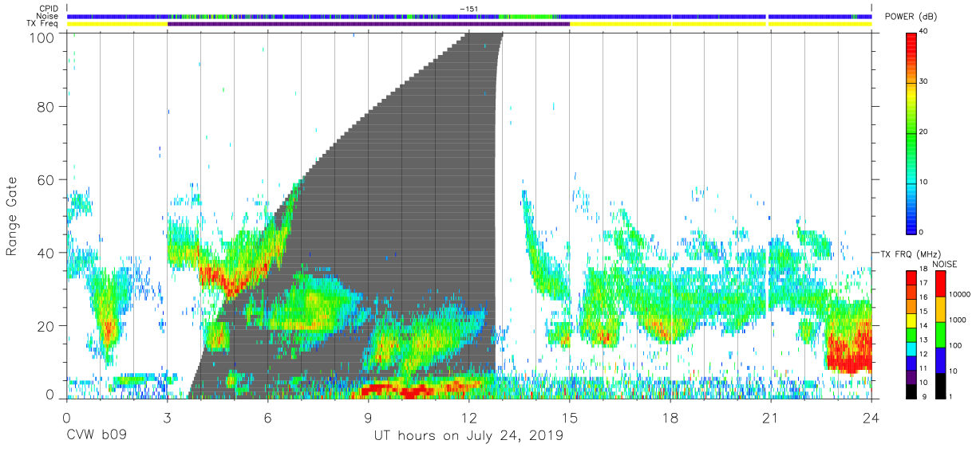The height and width of the screenshot is (452, 980).
Task: Click the 100 label on NOISE legend
Action: (955, 345)
